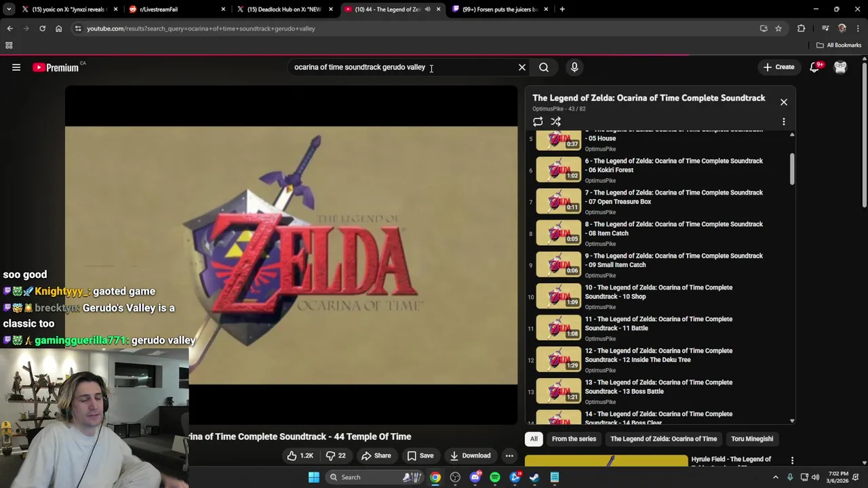Open a new browser tab
868x488 pixels.
pyautogui.click(x=562, y=9)
